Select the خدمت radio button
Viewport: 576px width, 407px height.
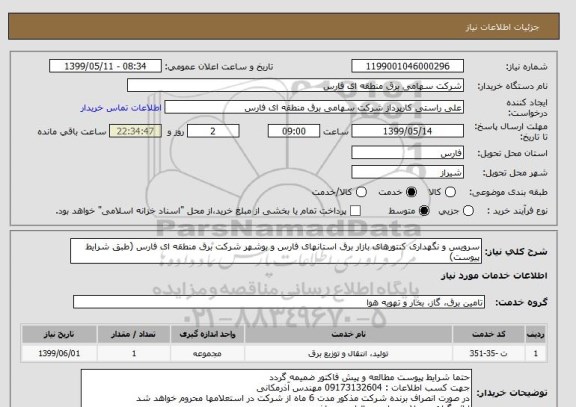[411, 192]
